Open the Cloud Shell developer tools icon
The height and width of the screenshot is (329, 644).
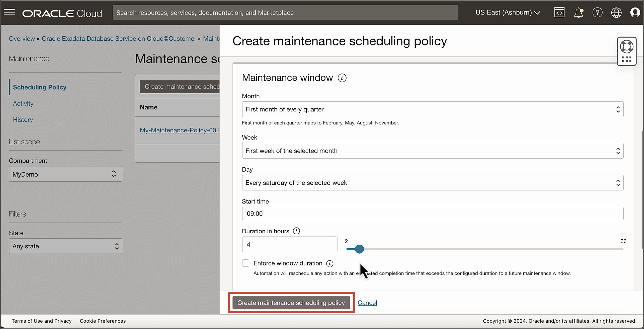559,12
